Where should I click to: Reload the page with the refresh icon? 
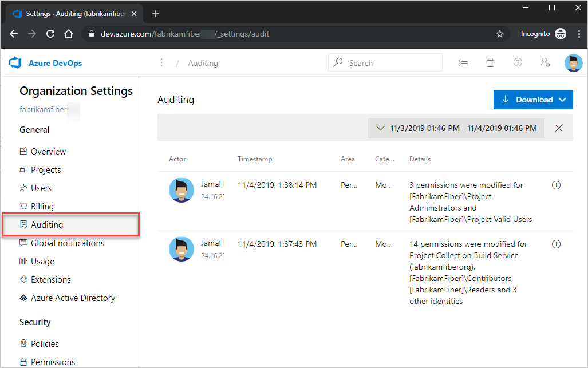[x=50, y=34]
